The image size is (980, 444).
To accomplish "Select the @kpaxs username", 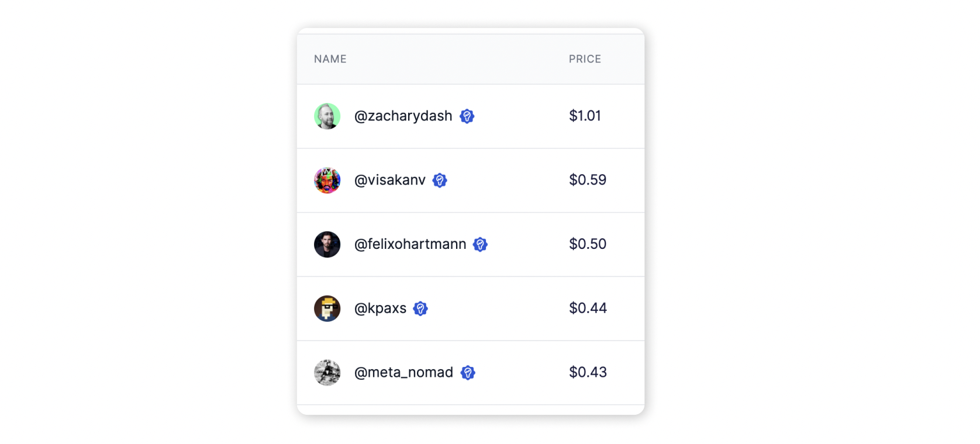I will click(x=381, y=308).
